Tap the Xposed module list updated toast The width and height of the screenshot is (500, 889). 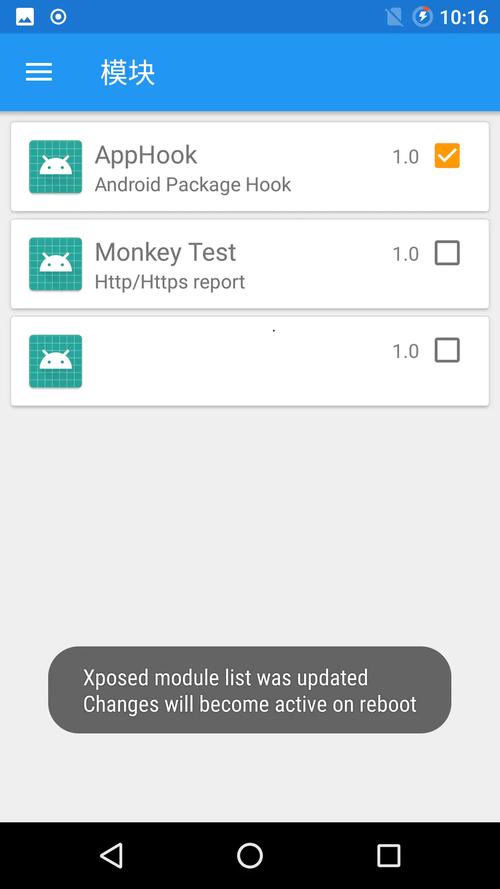[x=249, y=690]
